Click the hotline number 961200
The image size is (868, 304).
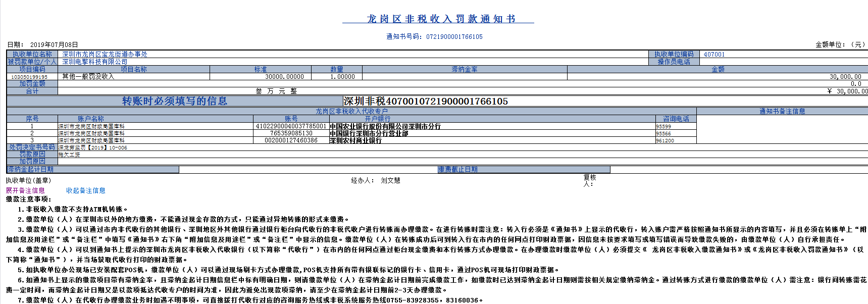pyautogui.click(x=665, y=140)
